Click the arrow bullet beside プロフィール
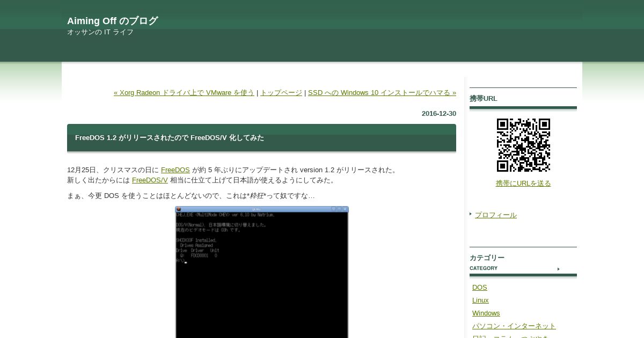Screen dimensions: 644x338 tap(471, 214)
